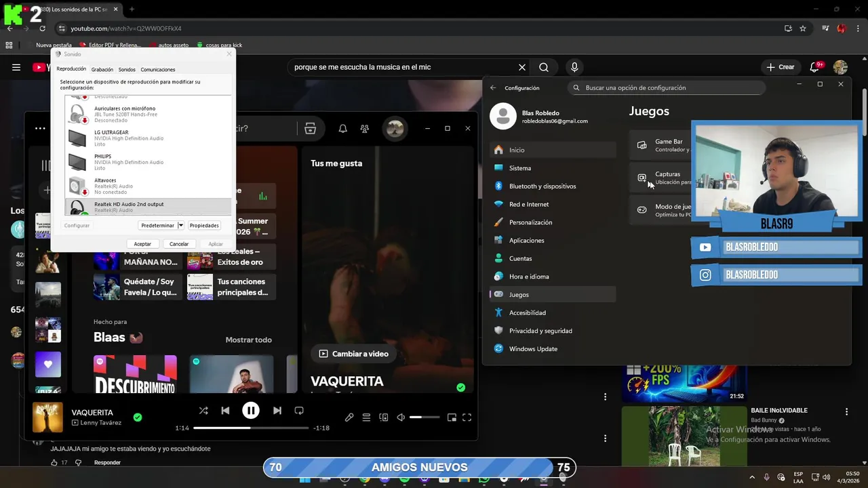Select PHILIPS playback device
The height and width of the screenshot is (488, 868).
(148, 162)
